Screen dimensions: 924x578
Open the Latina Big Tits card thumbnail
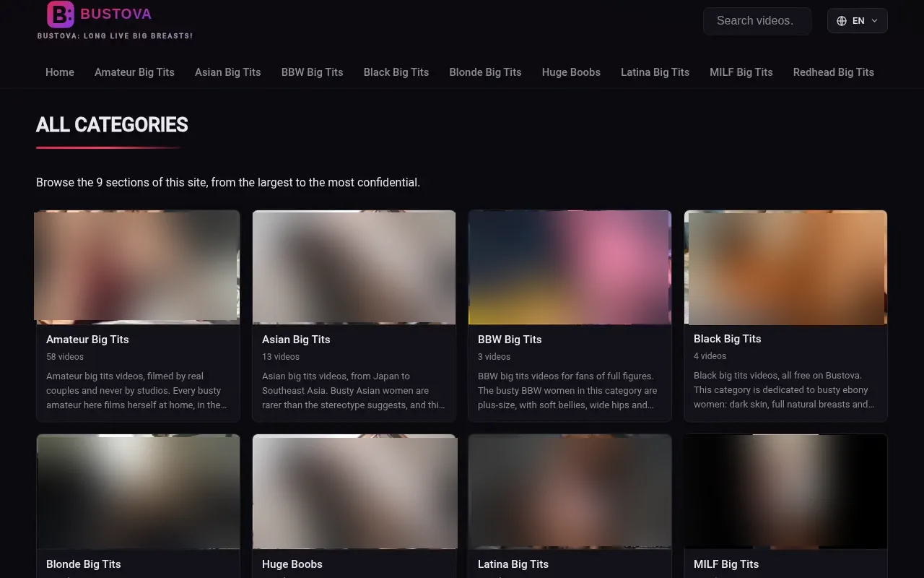coord(570,491)
